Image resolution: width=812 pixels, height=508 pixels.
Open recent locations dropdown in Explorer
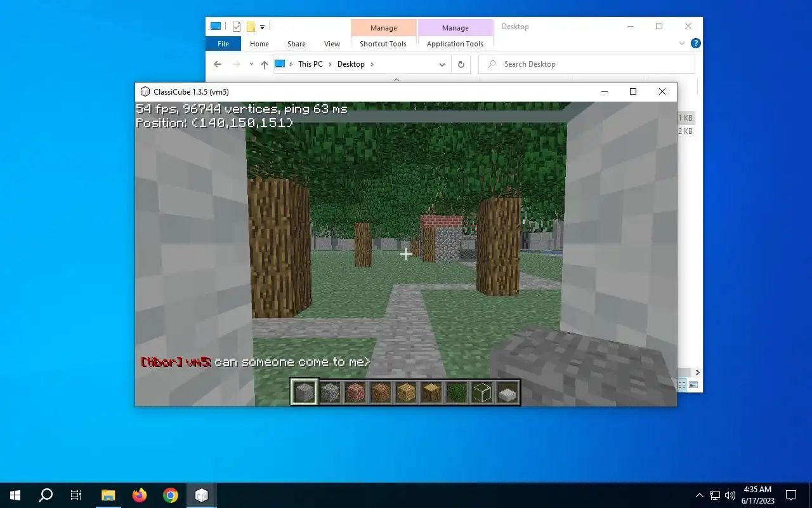tap(251, 64)
